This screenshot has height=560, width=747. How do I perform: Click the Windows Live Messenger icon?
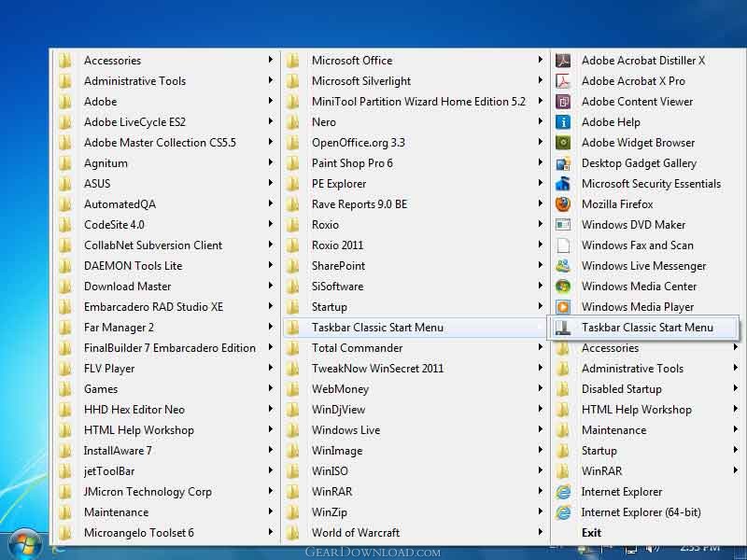click(563, 266)
